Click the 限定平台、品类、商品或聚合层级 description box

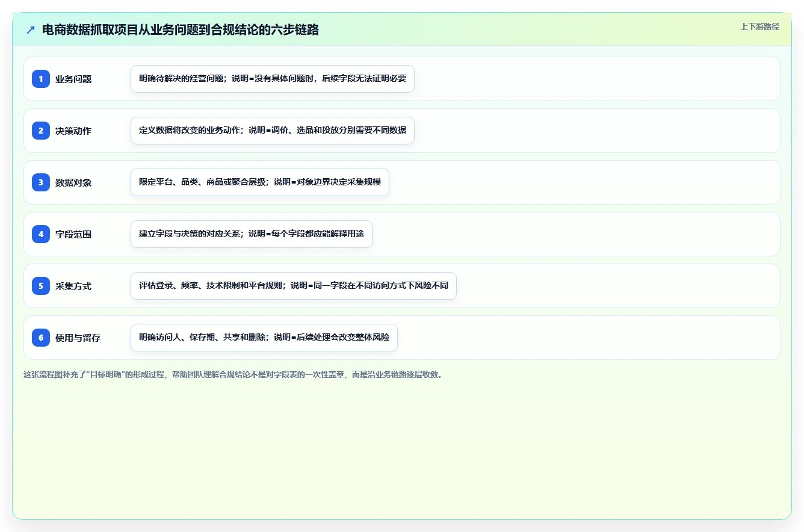pyautogui.click(x=260, y=182)
